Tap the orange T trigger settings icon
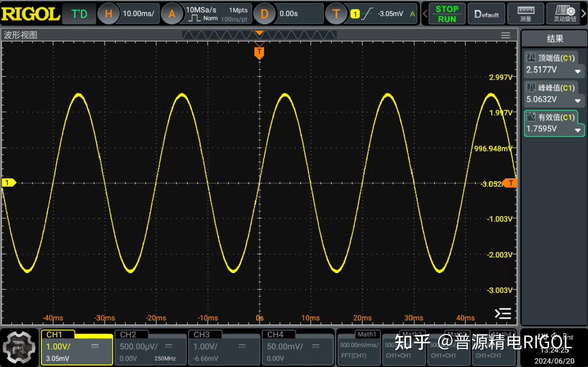This screenshot has height=367, width=588. tap(336, 13)
